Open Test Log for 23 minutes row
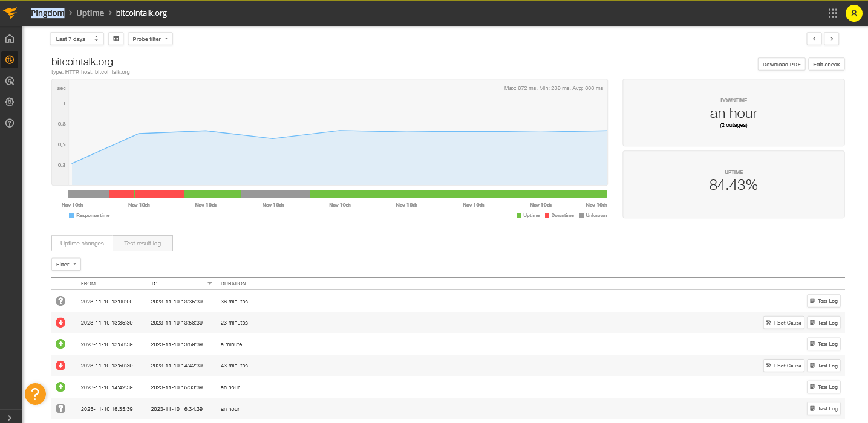The image size is (868, 423). 824,323
